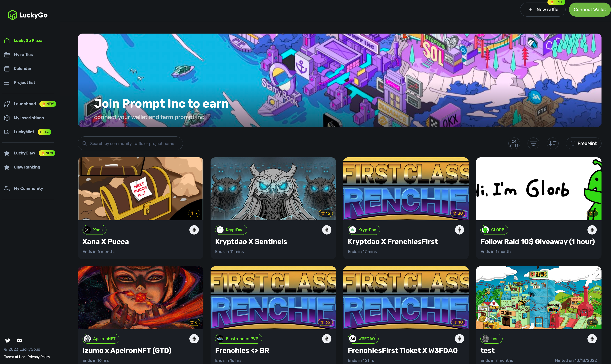The height and width of the screenshot is (364, 611).
Task: Click the trophy 7 winners badge
Action: tap(194, 213)
